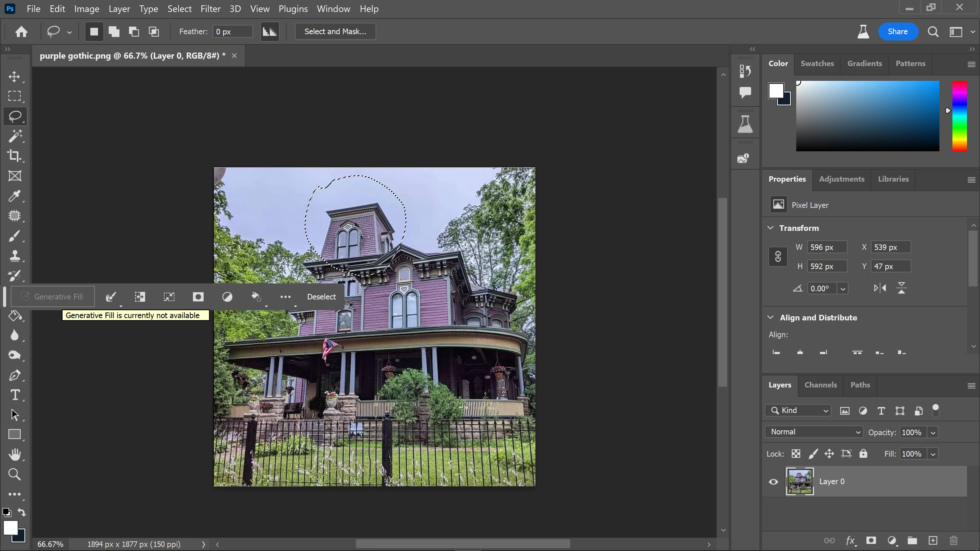Image resolution: width=980 pixels, height=551 pixels.
Task: Select the Crop tool
Action: click(x=15, y=156)
